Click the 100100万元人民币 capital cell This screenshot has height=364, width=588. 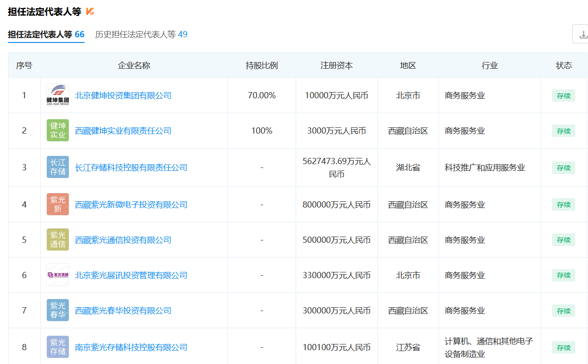337,347
